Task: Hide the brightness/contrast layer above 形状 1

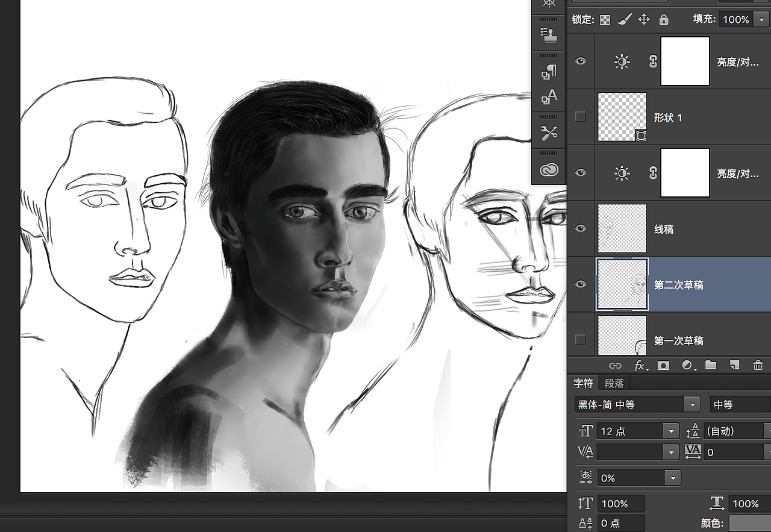Action: point(581,61)
